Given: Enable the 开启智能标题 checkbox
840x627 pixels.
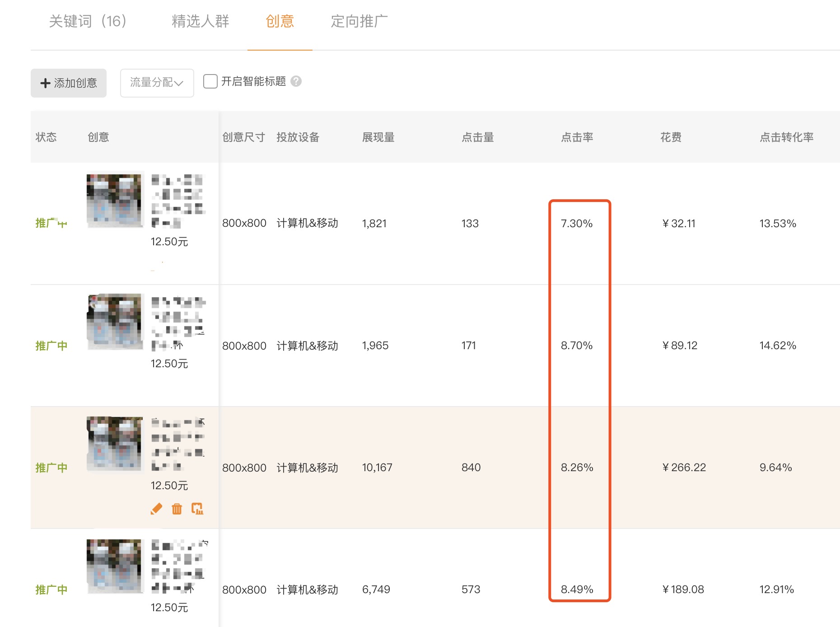Looking at the screenshot, I should coord(210,82).
